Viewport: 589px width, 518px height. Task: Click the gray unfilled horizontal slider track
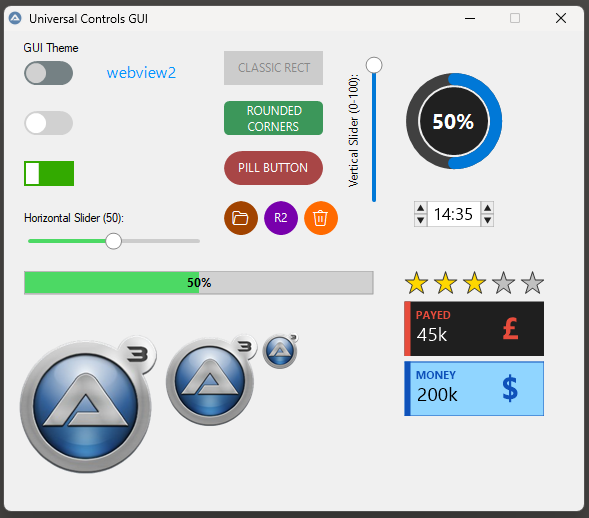(x=160, y=241)
